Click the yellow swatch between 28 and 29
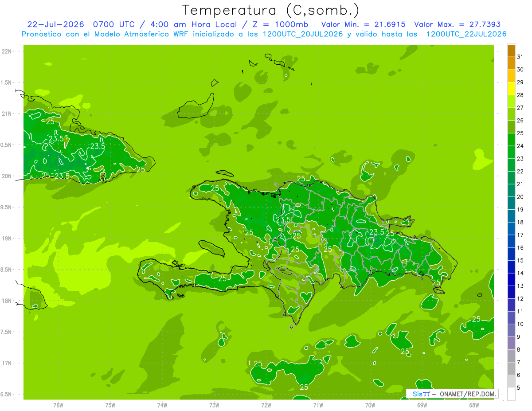Screen dimensions: 532x411 pyautogui.click(x=511, y=89)
